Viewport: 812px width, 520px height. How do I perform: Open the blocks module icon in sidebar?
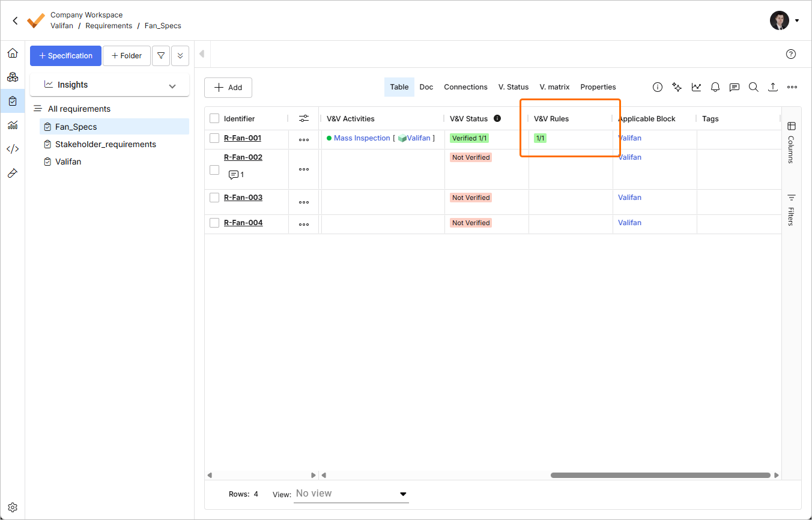click(x=13, y=77)
